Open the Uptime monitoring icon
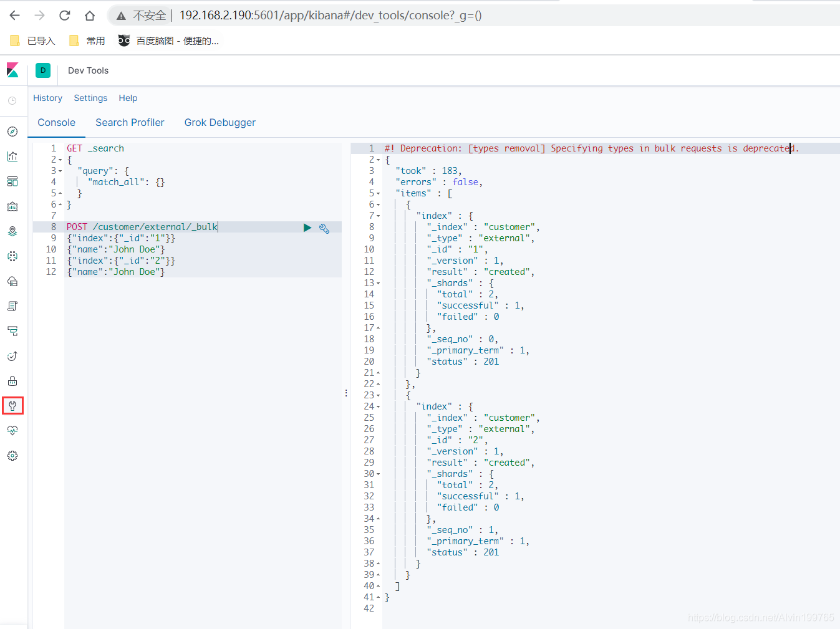This screenshot has height=629, width=840. click(12, 356)
